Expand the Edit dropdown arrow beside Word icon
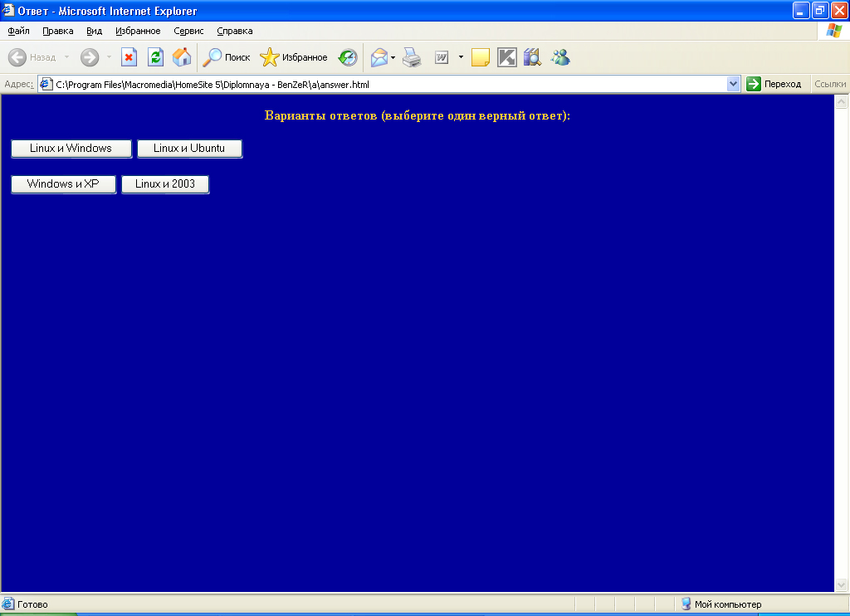Viewport: 850px width, 616px height. (x=461, y=57)
